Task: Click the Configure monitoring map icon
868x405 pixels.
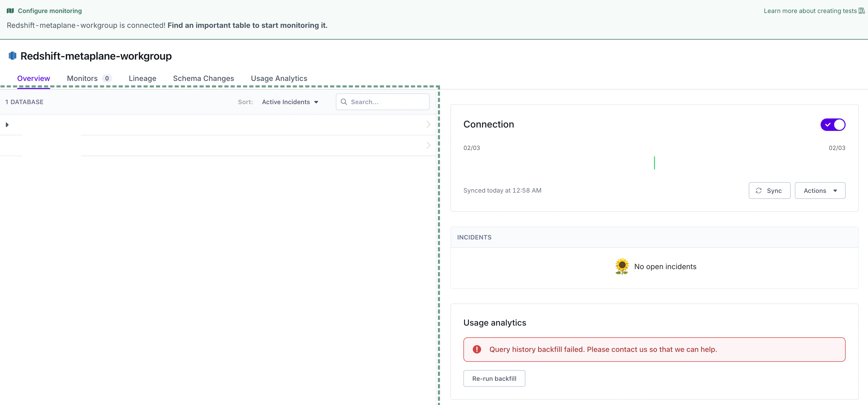Action: (10, 11)
